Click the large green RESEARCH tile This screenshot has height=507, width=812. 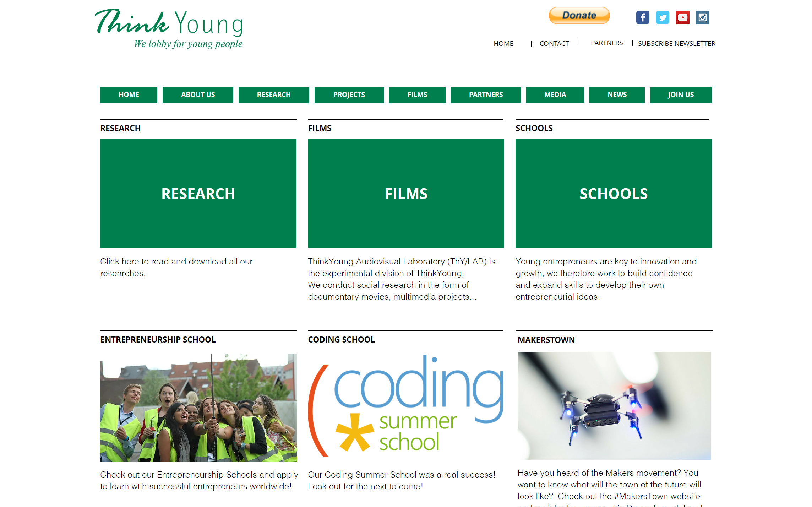click(198, 194)
